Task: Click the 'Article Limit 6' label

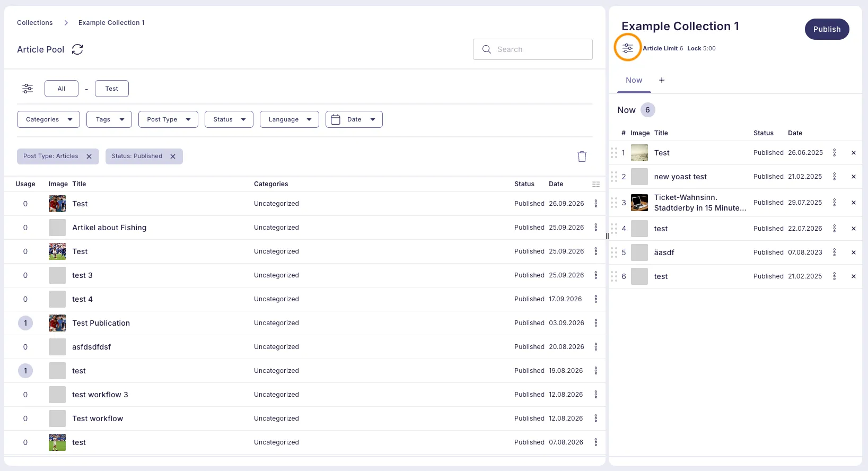Action: click(x=663, y=48)
